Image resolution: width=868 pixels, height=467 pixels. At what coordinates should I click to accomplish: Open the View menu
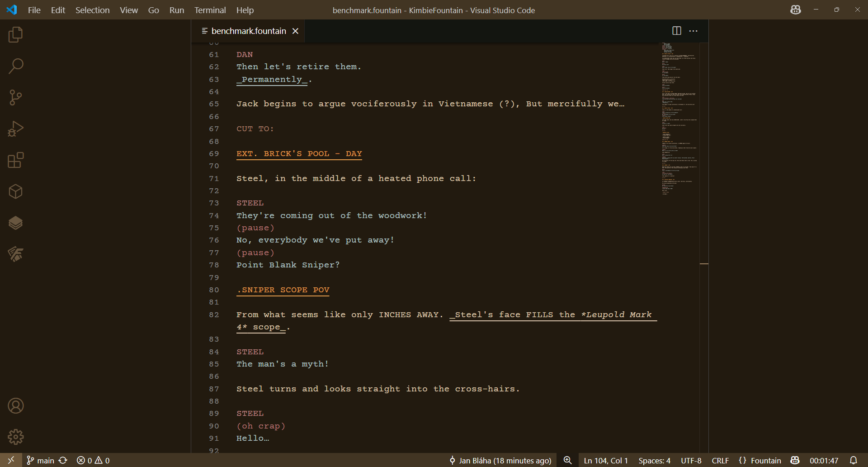pyautogui.click(x=129, y=10)
